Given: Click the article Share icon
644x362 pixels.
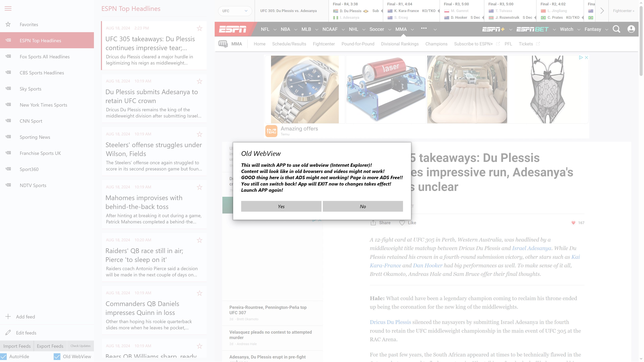Looking at the screenshot, I should tap(373, 223).
